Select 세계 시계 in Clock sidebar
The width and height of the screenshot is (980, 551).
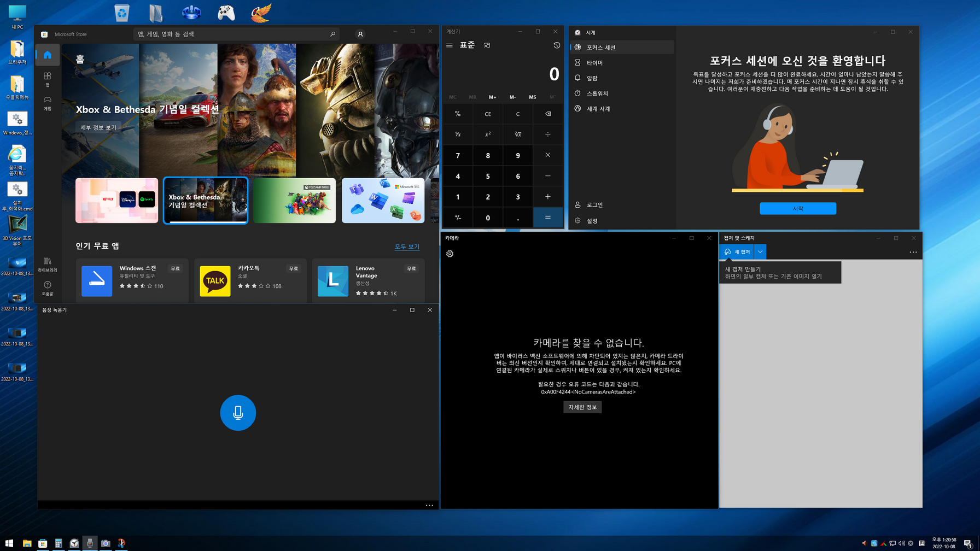pos(622,109)
